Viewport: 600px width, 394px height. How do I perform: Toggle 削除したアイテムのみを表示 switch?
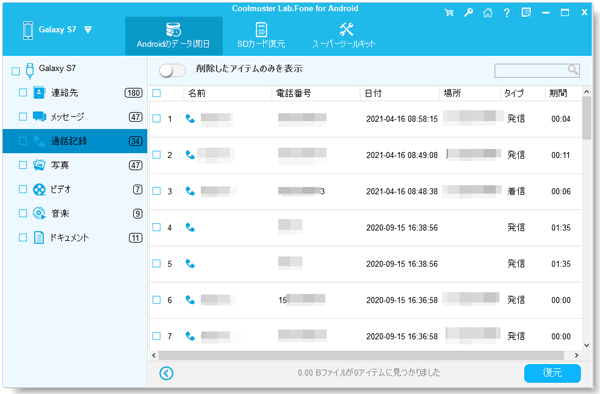(172, 70)
